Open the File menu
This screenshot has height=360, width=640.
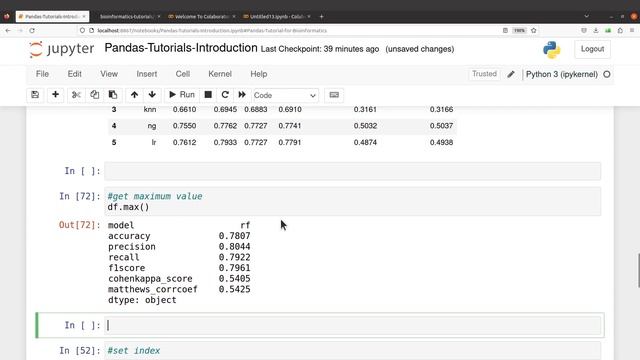pyautogui.click(x=42, y=74)
